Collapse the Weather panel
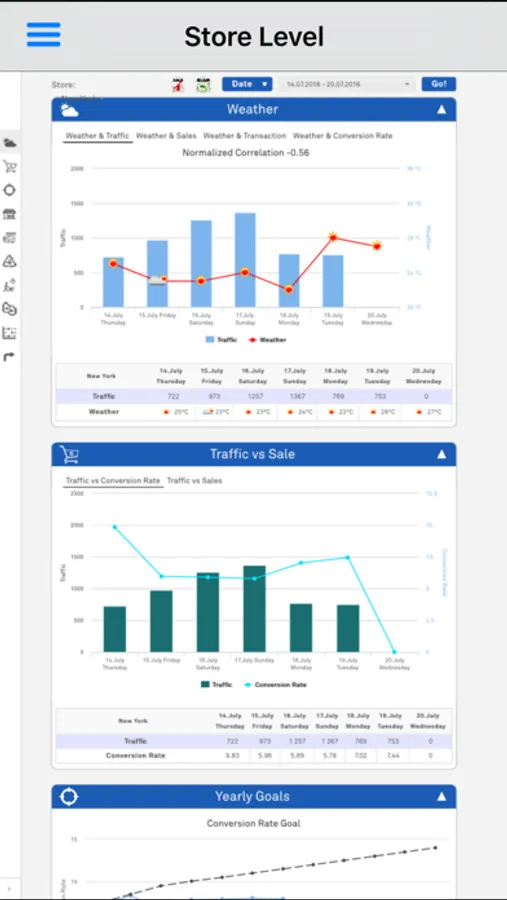507x900 pixels. [442, 110]
